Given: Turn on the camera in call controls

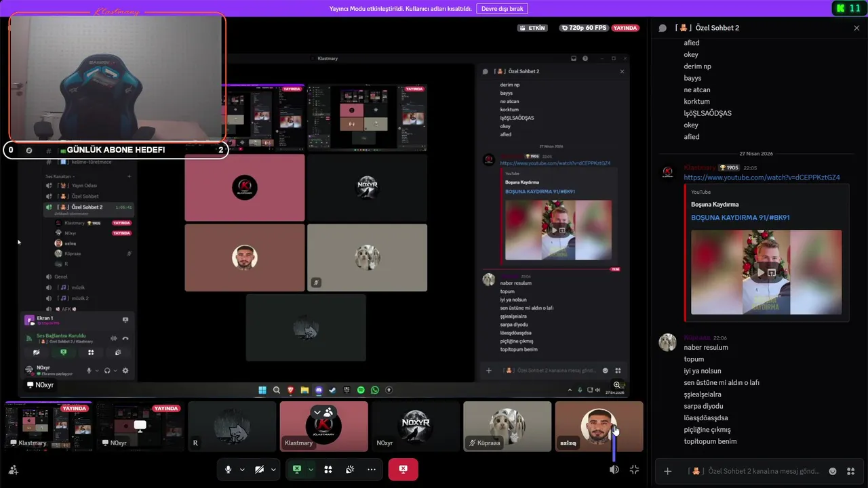Looking at the screenshot, I should pyautogui.click(x=259, y=469).
